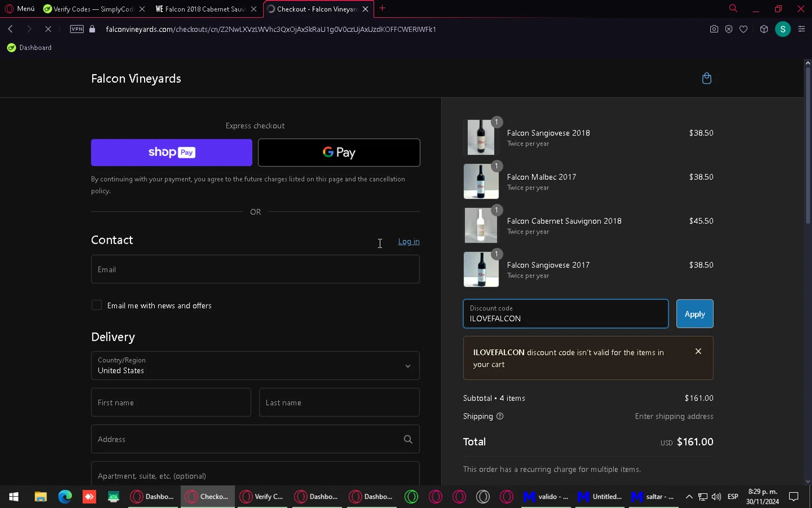Image resolution: width=812 pixels, height=508 pixels.
Task: Focus the browser address bar URL
Action: click(271, 29)
